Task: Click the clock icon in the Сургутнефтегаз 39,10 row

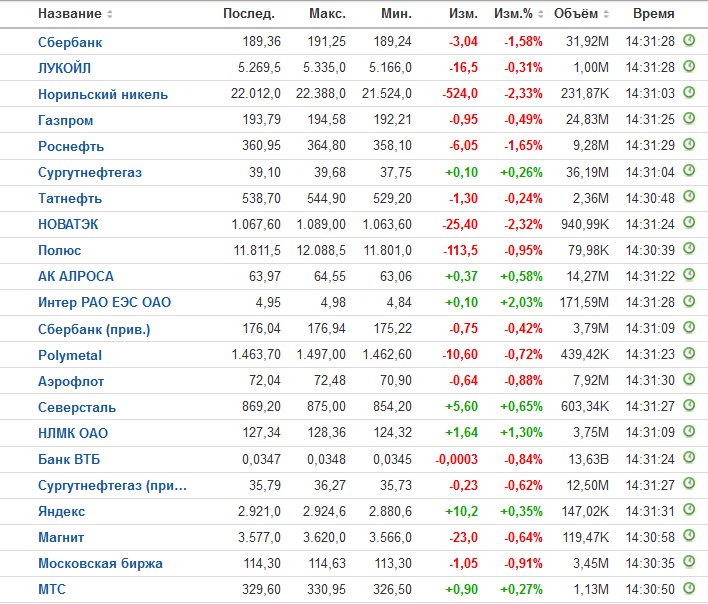Action: (689, 171)
